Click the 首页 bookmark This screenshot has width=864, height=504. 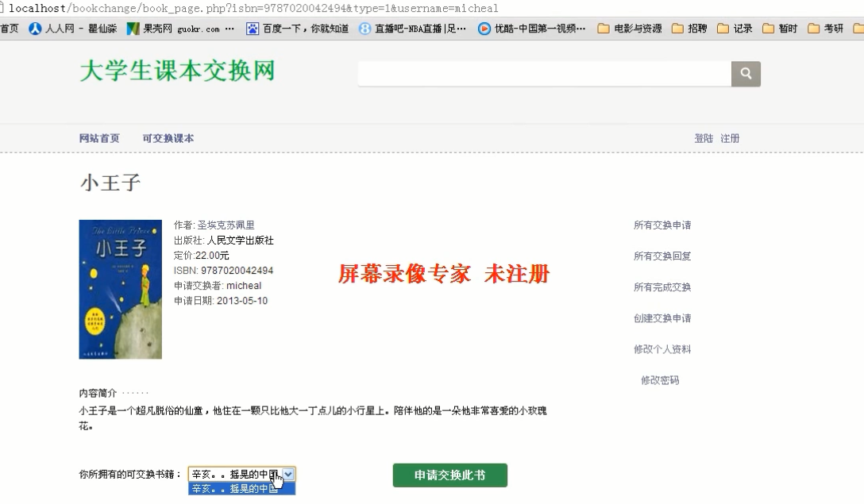(x=10, y=29)
